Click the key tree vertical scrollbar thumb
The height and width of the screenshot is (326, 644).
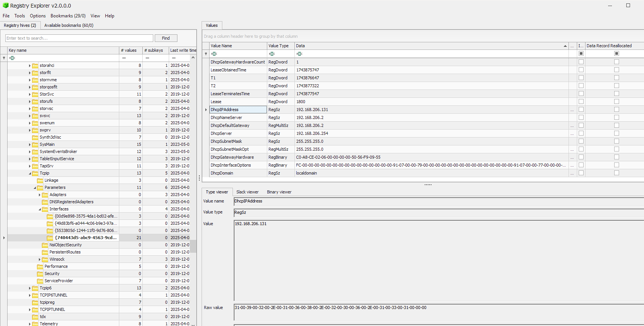(x=193, y=246)
